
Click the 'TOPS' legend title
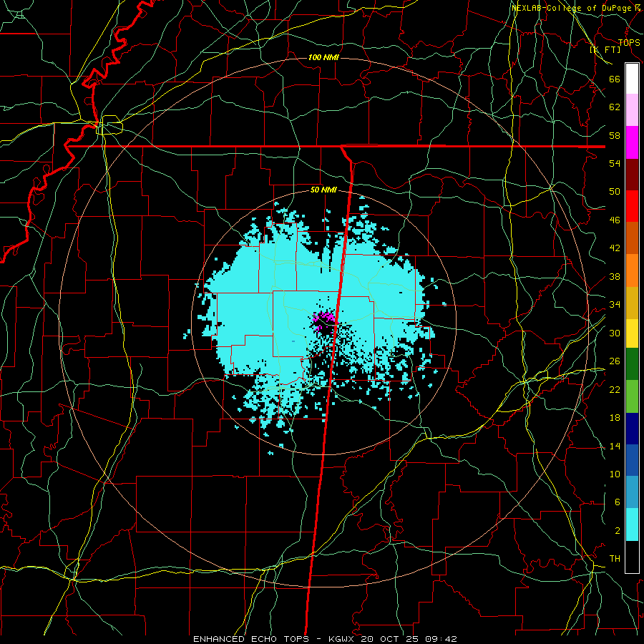point(629,42)
